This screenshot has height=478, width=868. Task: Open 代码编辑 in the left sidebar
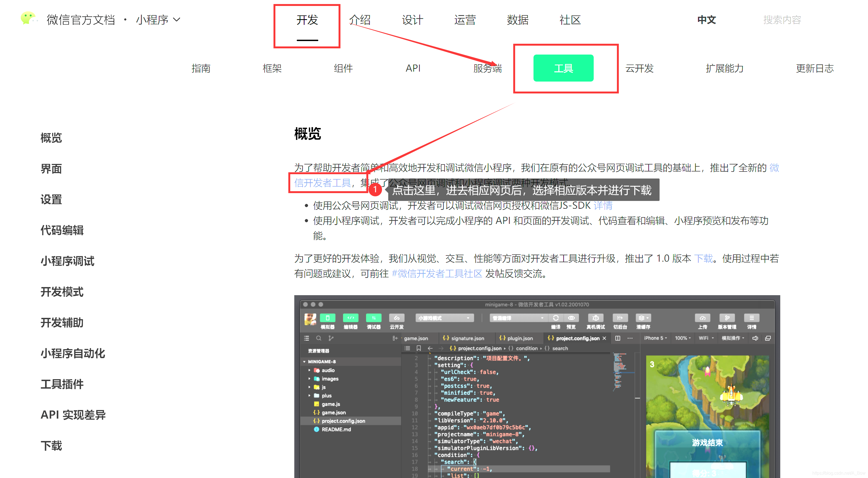pos(62,230)
